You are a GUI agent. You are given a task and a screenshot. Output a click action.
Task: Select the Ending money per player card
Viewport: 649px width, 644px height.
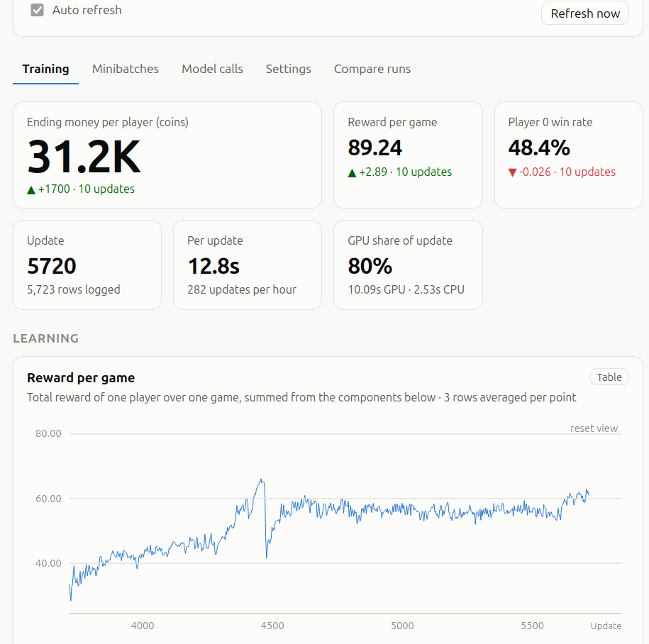point(167,155)
